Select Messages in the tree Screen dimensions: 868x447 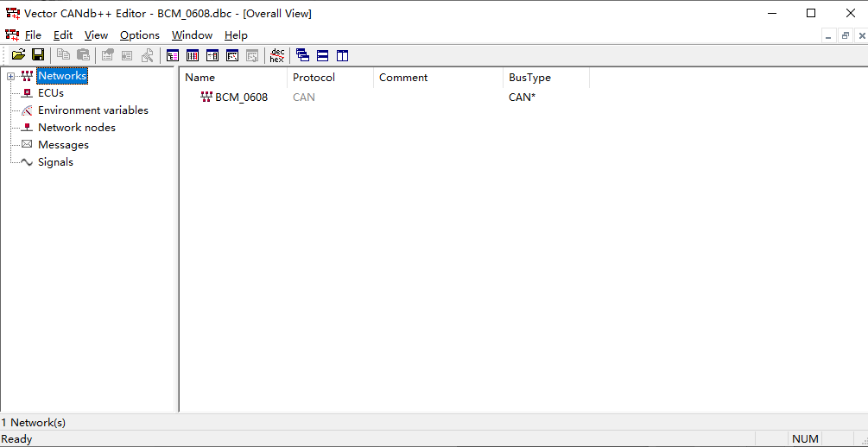(63, 144)
